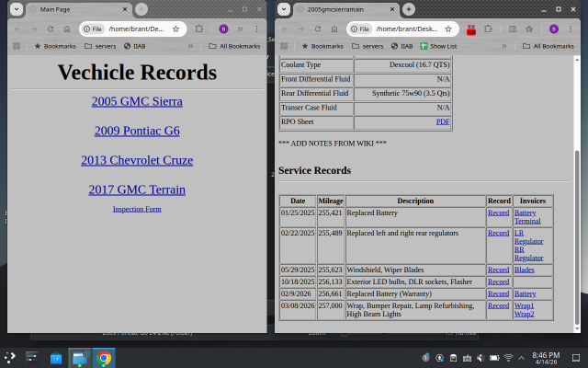Open new tab in Main Page window
Image resolution: width=588 pixels, height=368 pixels.
coord(141,9)
